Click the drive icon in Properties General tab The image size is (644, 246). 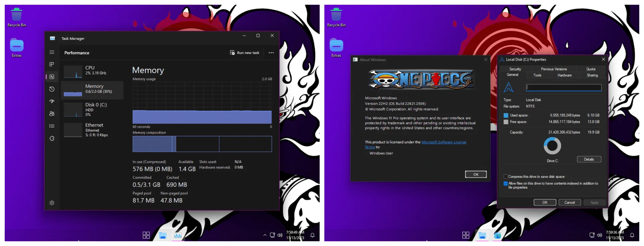508,87
